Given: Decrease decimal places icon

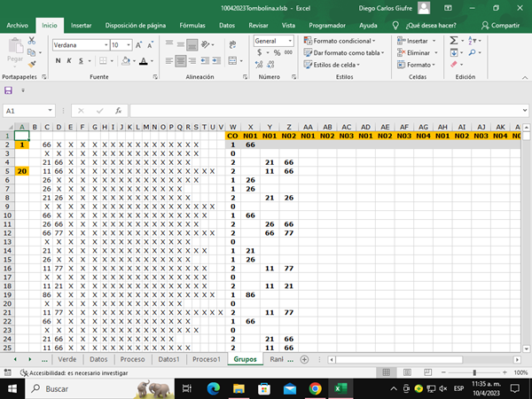Looking at the screenshot, I should tap(270, 64).
